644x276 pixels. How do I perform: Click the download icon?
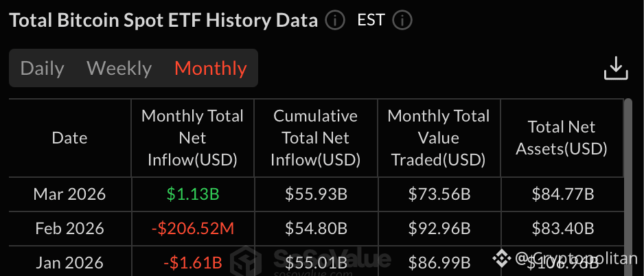tap(616, 69)
